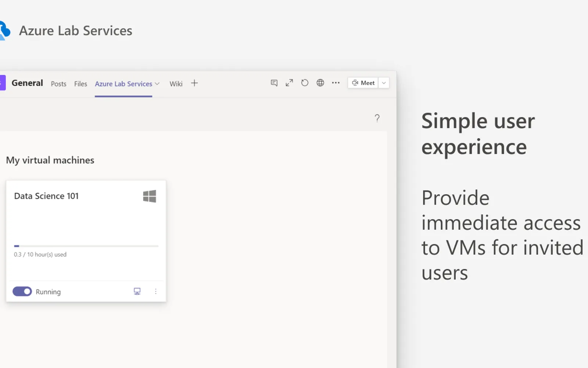Toggle the Running switch off
Image resolution: width=588 pixels, height=368 pixels.
(x=22, y=291)
